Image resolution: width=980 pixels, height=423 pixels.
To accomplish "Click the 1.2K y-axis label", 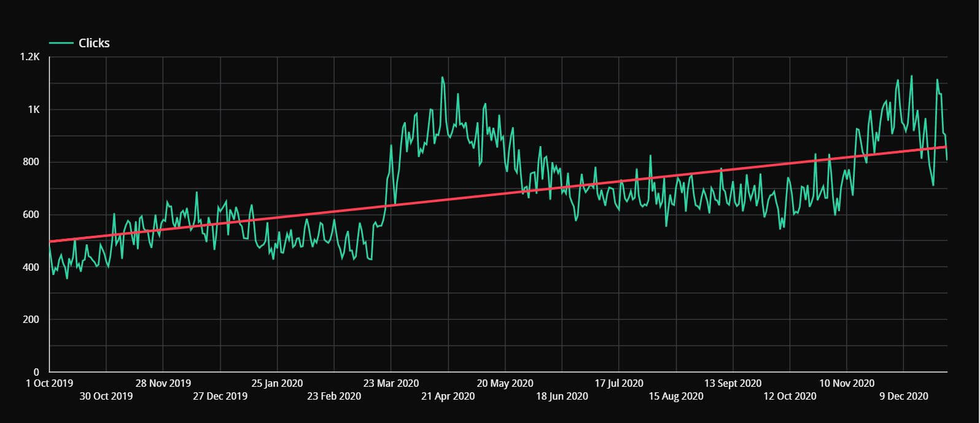I will (29, 57).
